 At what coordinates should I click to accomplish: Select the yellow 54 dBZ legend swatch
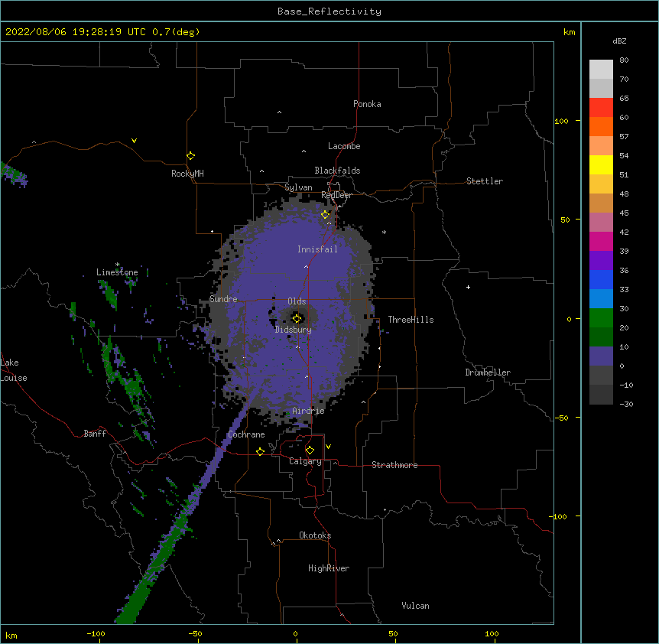coord(601,164)
